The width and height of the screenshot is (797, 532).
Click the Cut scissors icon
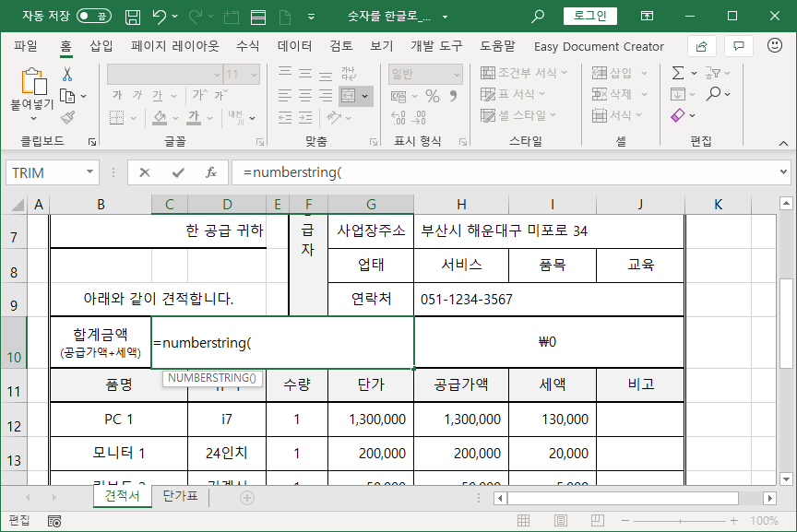pos(67,74)
